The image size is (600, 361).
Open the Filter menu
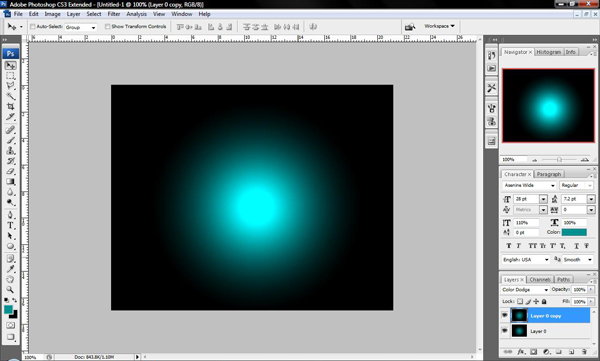point(114,14)
